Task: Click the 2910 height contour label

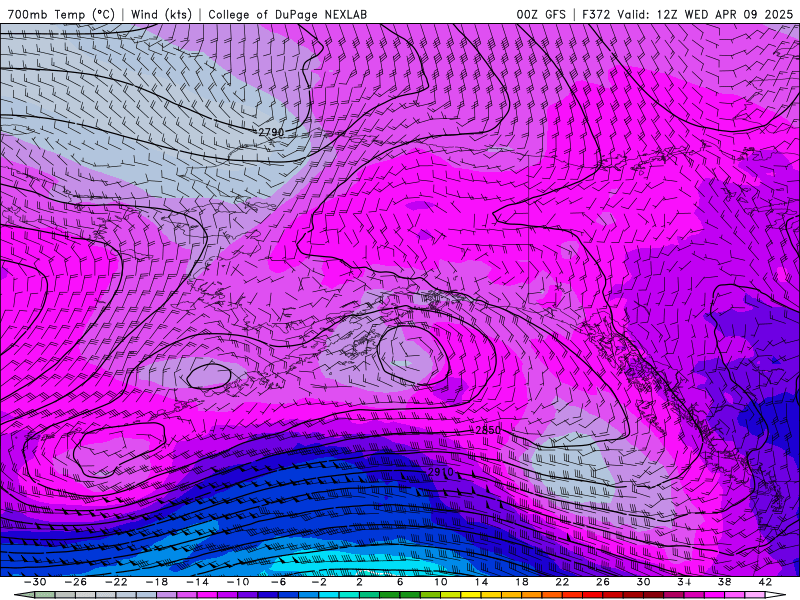Action: pos(440,472)
